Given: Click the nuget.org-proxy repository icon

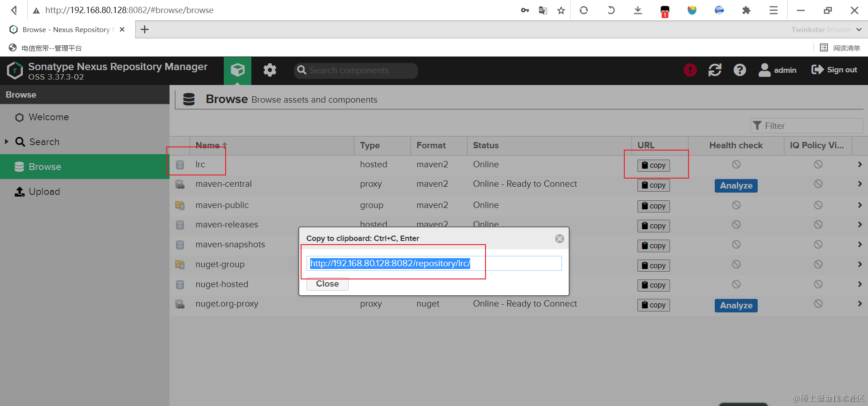Looking at the screenshot, I should 180,304.
